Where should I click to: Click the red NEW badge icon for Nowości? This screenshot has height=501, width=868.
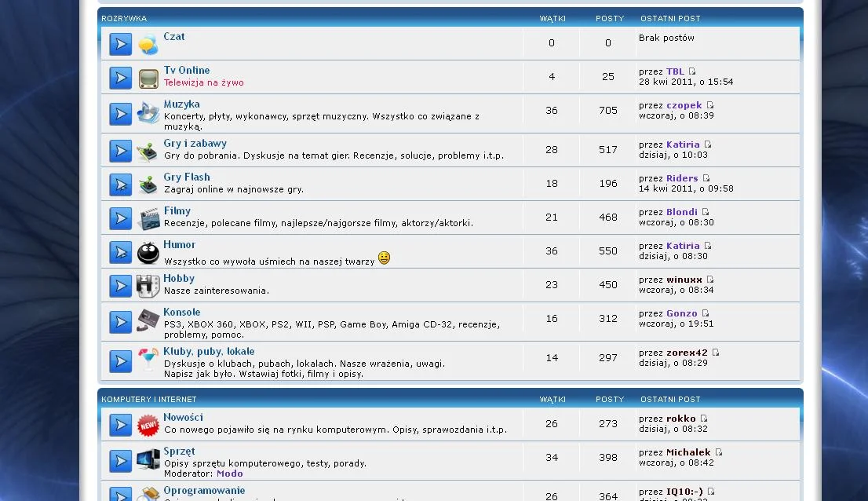pyautogui.click(x=148, y=425)
